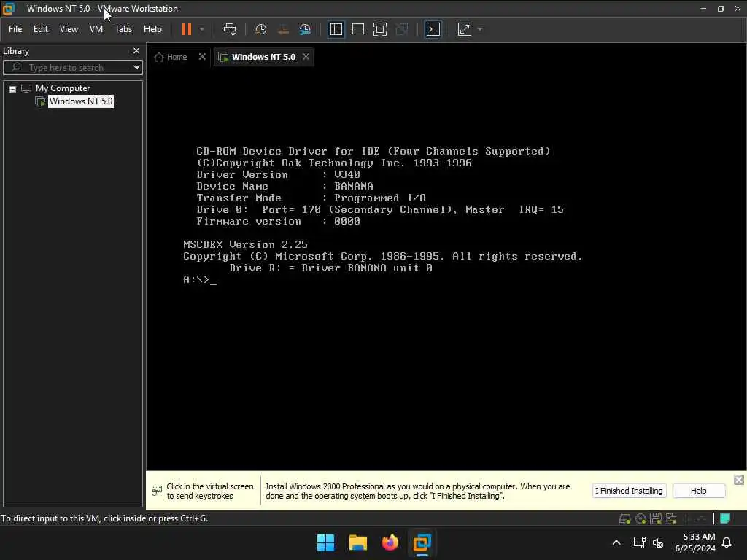
Task: Open the File menu
Action: pyautogui.click(x=15, y=29)
